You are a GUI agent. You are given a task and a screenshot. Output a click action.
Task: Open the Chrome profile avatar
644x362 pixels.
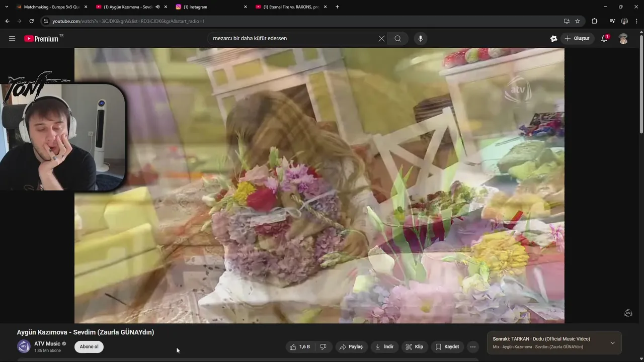pos(624,21)
